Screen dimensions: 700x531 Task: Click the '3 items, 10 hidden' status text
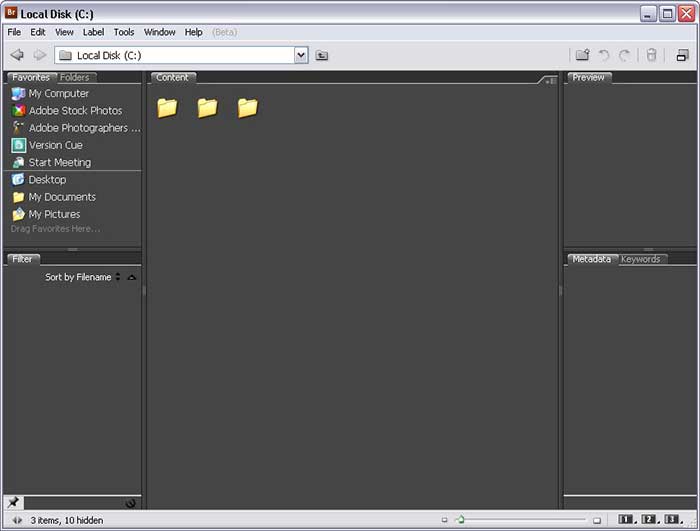coord(67,520)
